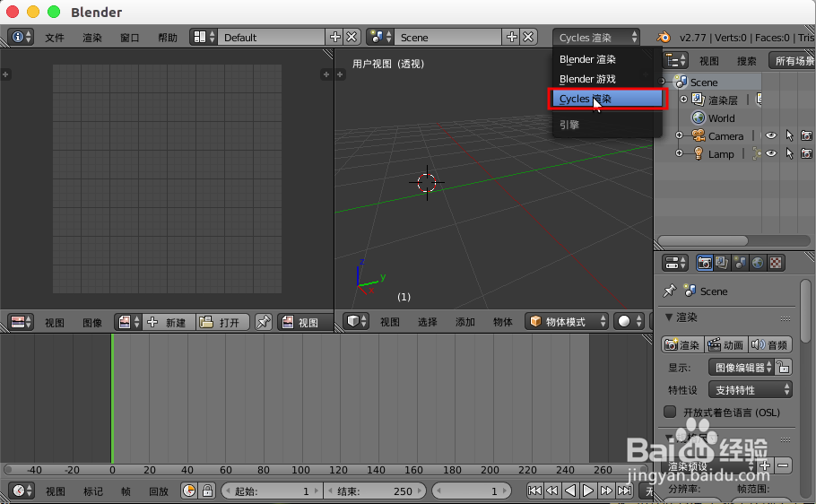The width and height of the screenshot is (816, 504).
Task: Click the render layers icon in the Outliner
Action: click(698, 100)
